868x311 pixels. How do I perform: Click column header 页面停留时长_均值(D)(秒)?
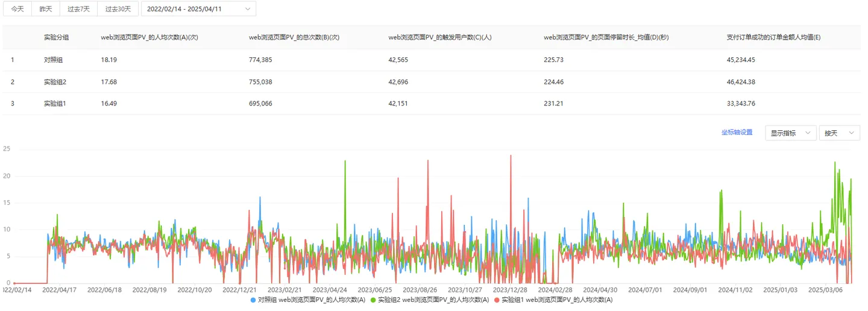606,37
